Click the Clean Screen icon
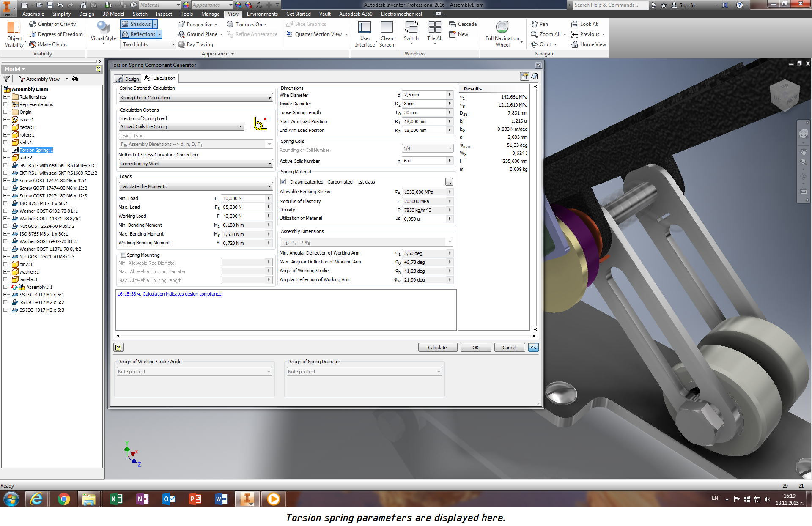 click(387, 27)
